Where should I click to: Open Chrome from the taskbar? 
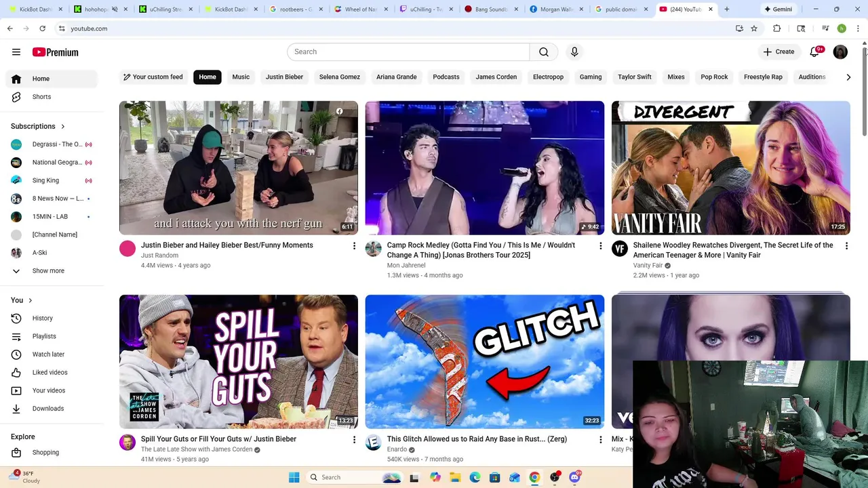coord(534,477)
